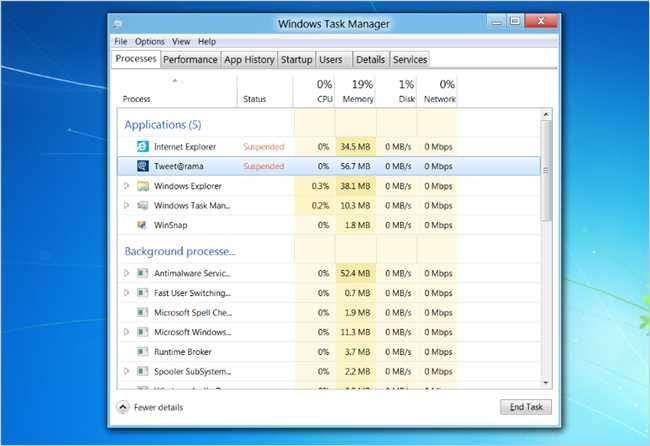This screenshot has width=650, height=446.
Task: Click the Antimalware Service process icon
Action: [142, 273]
